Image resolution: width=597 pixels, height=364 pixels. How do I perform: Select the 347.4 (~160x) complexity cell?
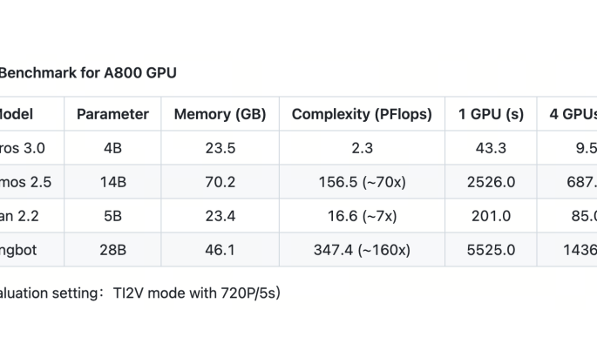(x=362, y=250)
